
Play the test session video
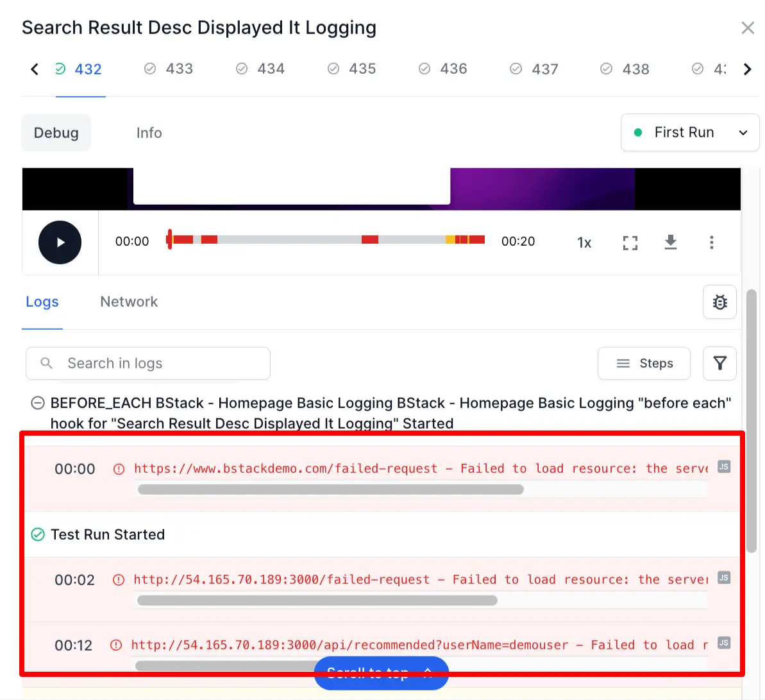pos(60,243)
